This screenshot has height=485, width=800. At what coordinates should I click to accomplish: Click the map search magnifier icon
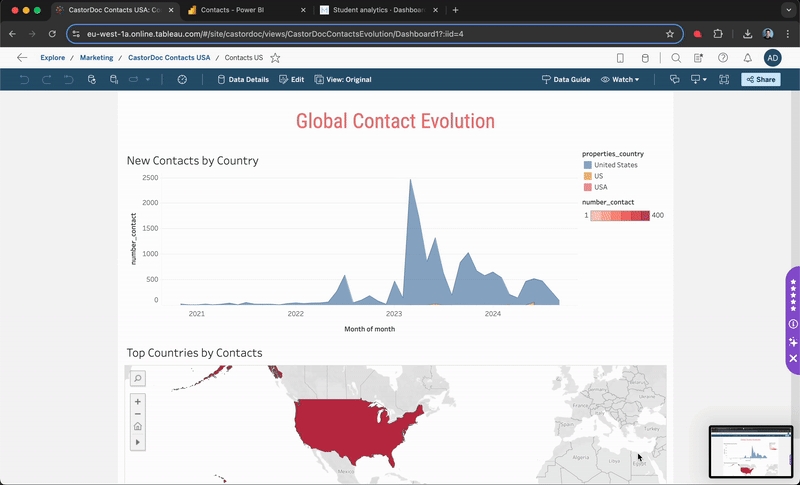pos(138,378)
